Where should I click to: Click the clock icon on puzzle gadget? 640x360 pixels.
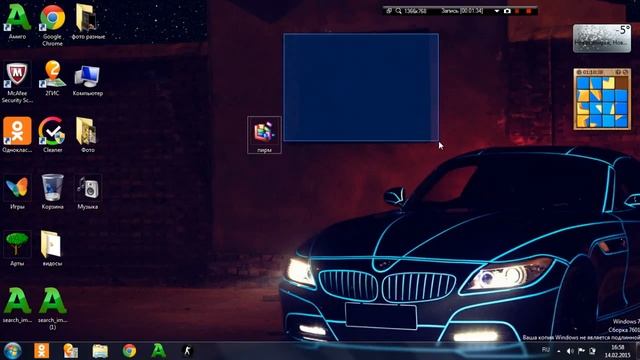(x=579, y=72)
